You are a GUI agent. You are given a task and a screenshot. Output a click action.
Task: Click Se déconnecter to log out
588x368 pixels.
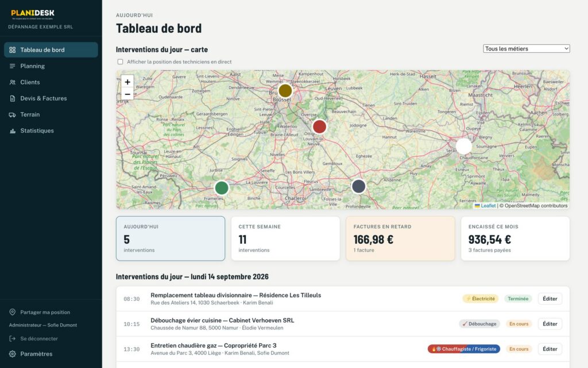(39, 338)
